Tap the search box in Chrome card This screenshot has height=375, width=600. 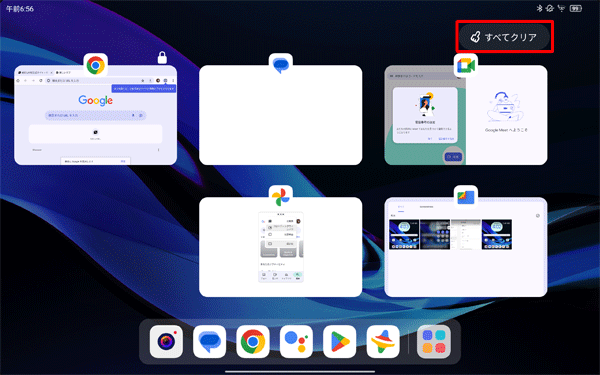point(96,115)
